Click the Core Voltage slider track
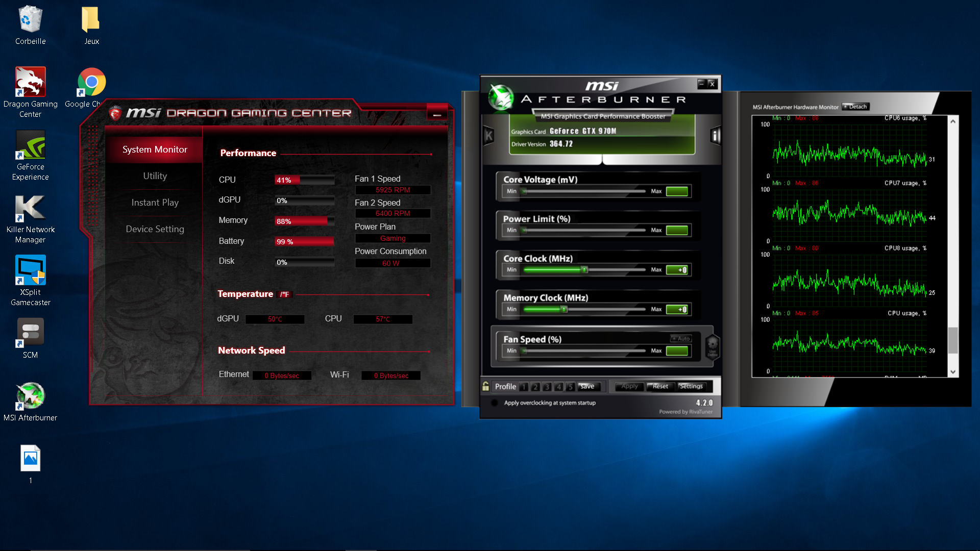980x551 pixels. coord(584,191)
